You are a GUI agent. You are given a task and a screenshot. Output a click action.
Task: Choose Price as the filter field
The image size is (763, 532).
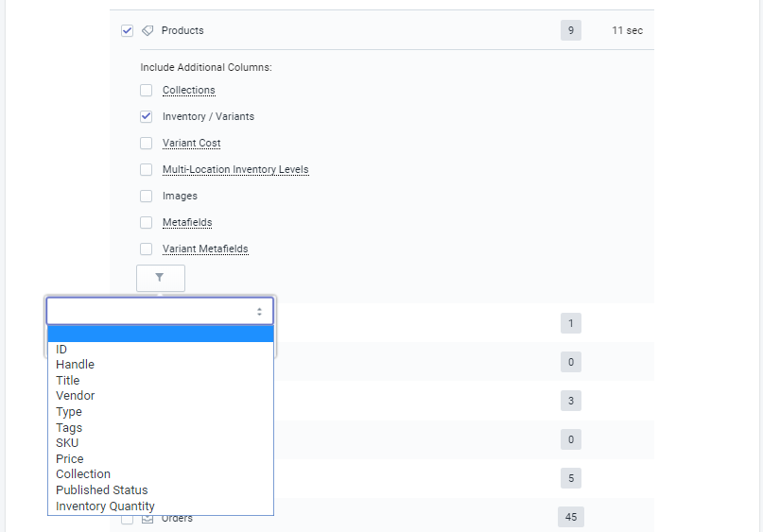tap(161, 459)
